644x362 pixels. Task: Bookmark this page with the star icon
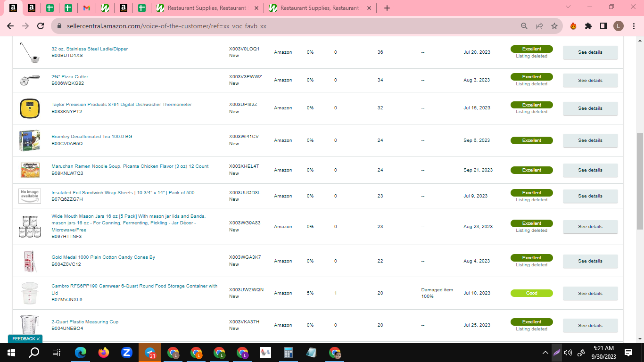coord(554,26)
